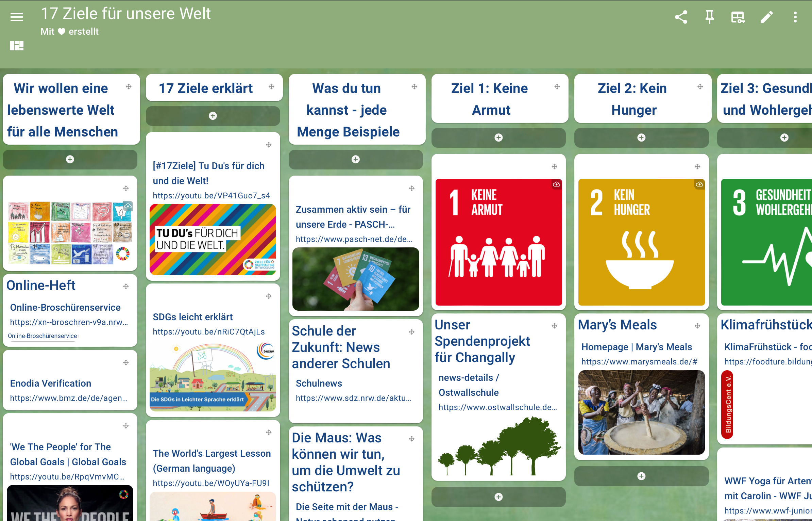Click cloud icon on children's drawings image

tap(128, 206)
